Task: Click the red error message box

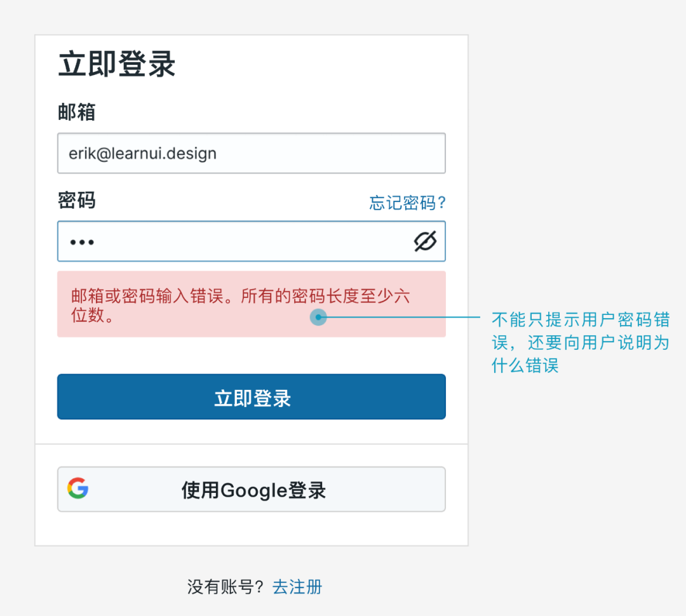Action: (252, 304)
